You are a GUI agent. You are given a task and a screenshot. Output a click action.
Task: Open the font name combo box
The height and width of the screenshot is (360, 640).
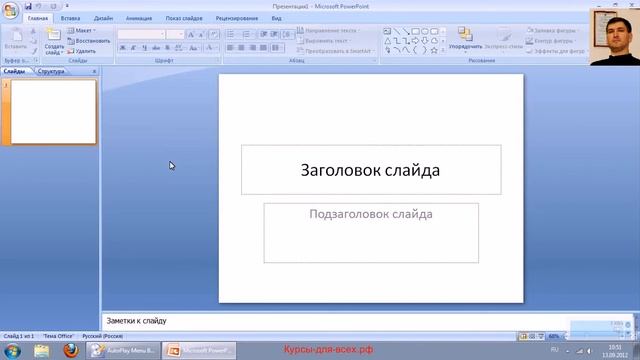pyautogui.click(x=141, y=34)
